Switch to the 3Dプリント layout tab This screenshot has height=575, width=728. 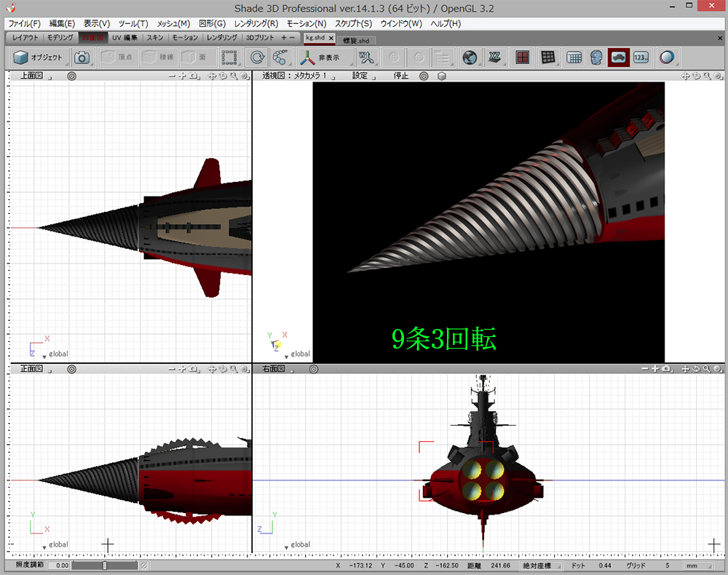pos(260,38)
